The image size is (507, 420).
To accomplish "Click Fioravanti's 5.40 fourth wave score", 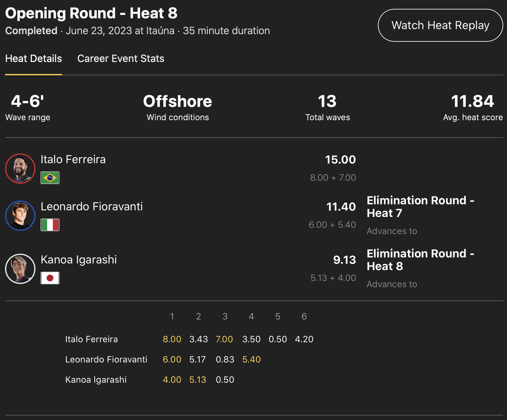I will pos(251,360).
